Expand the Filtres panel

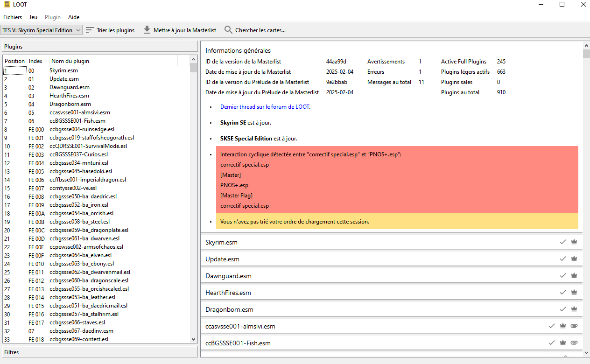point(100,352)
